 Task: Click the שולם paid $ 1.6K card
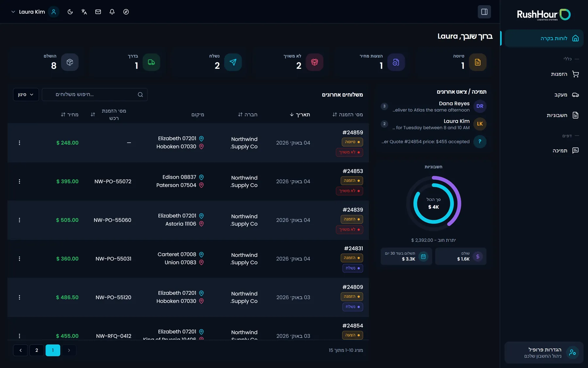(461, 256)
